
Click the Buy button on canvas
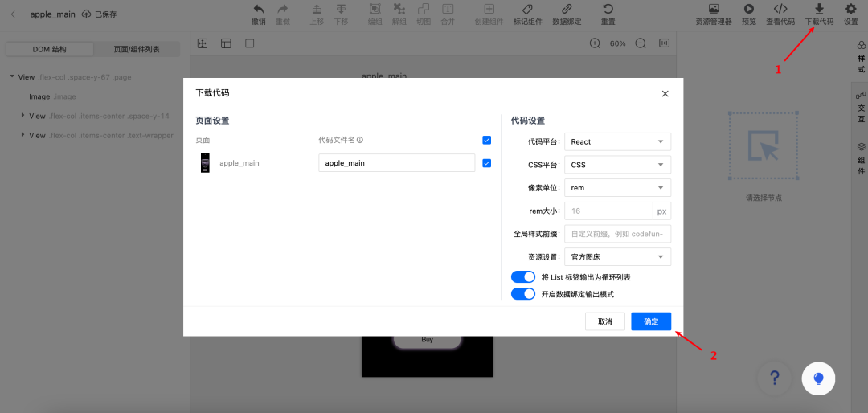(x=428, y=341)
